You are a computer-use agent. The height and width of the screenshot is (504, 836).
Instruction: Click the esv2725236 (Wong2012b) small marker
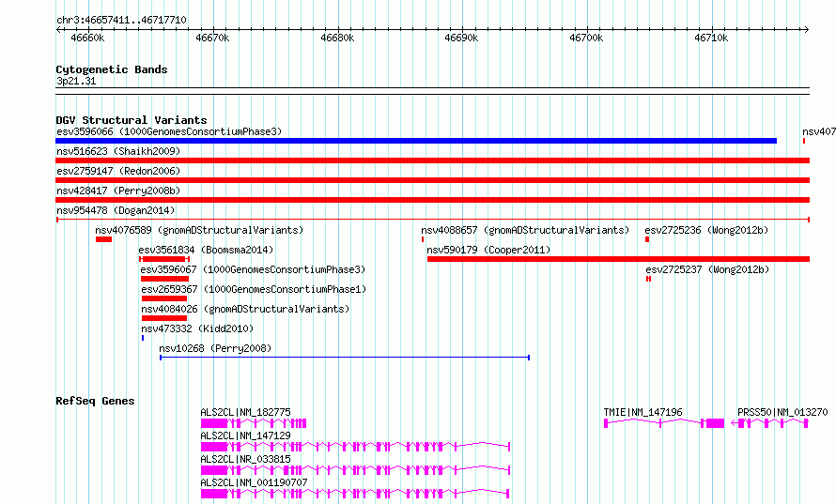[x=647, y=239]
